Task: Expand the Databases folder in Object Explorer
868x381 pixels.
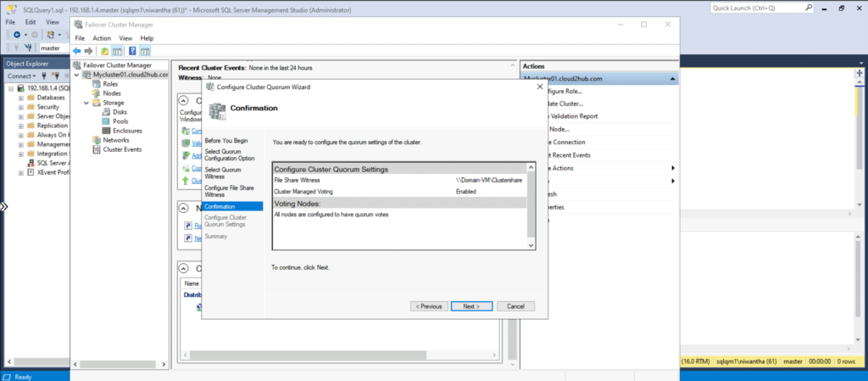Action: click(20, 98)
